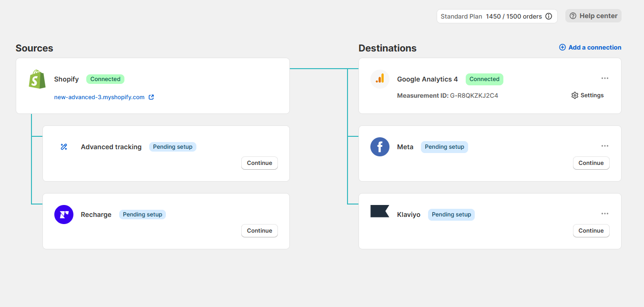Click the Advanced tracking wand icon

click(x=64, y=147)
